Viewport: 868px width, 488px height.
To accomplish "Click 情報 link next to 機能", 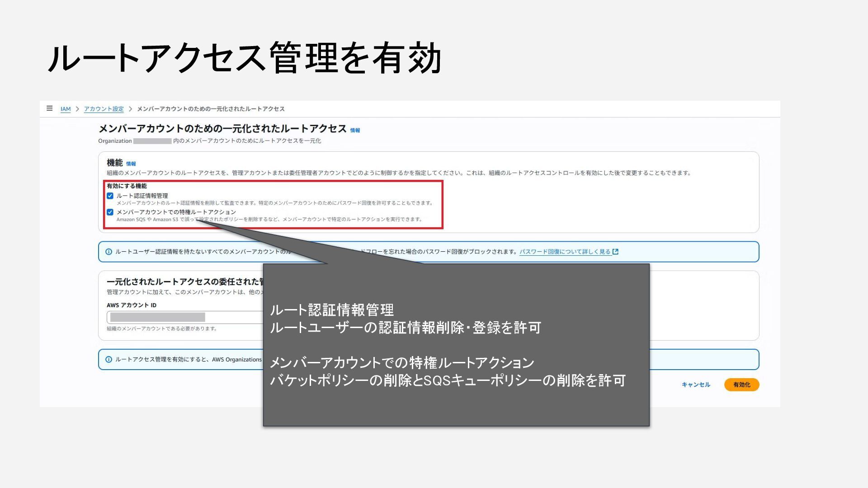I will tap(131, 164).
